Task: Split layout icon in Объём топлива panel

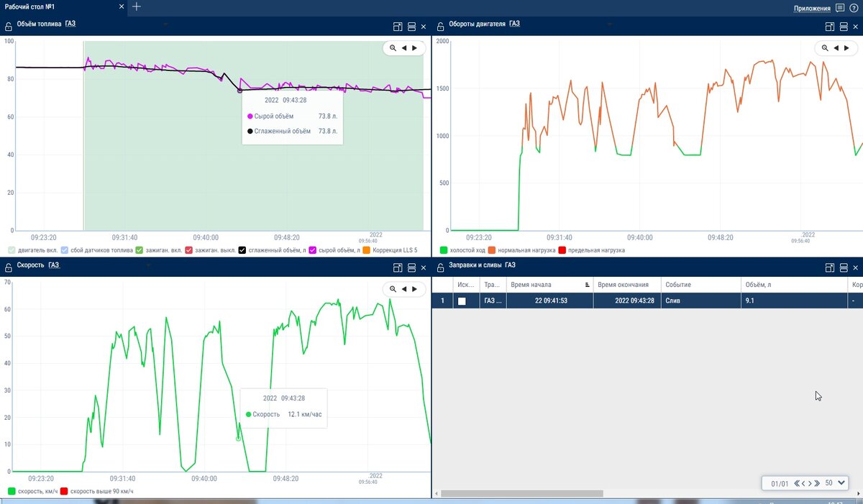Action: point(411,27)
